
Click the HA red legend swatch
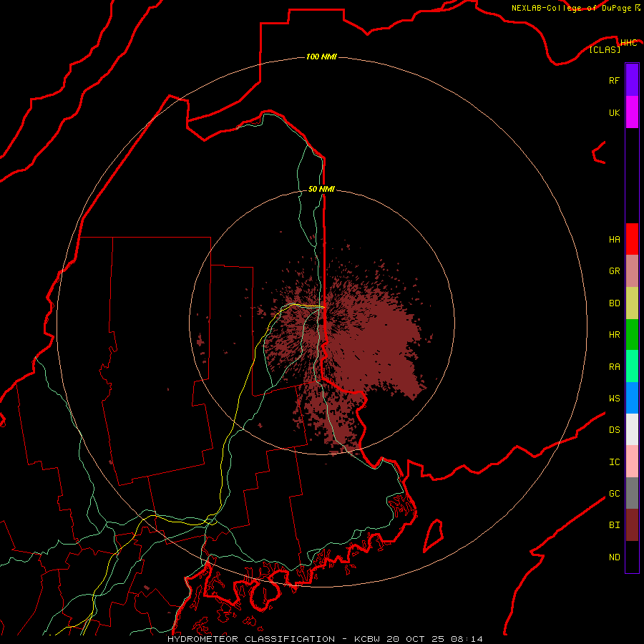pos(632,239)
